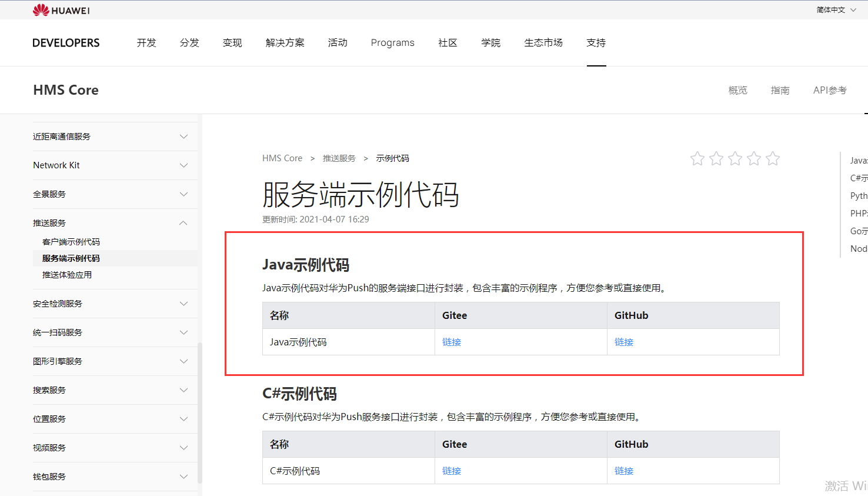Open the 开发 menu
868x496 pixels.
(x=146, y=43)
